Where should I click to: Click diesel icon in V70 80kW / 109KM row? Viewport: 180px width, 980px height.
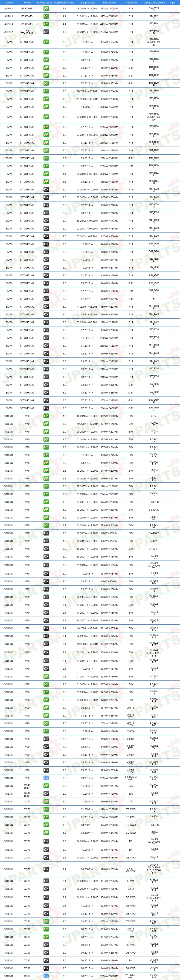[46, 533]
